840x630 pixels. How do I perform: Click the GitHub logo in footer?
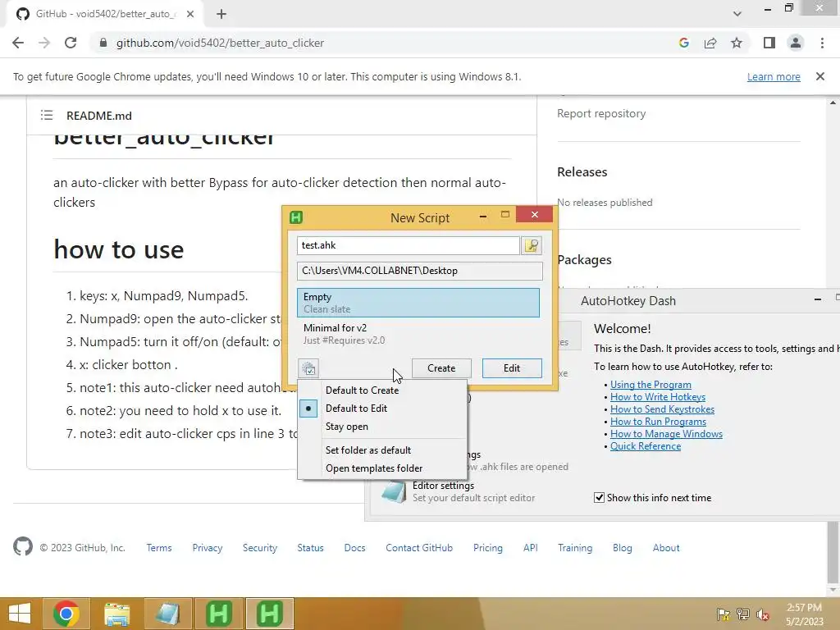coord(22,547)
